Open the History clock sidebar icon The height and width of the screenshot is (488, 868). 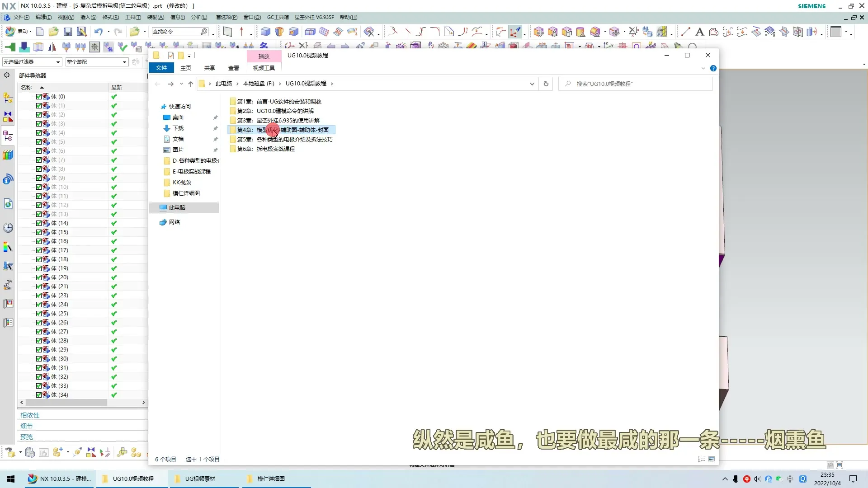[x=8, y=228]
